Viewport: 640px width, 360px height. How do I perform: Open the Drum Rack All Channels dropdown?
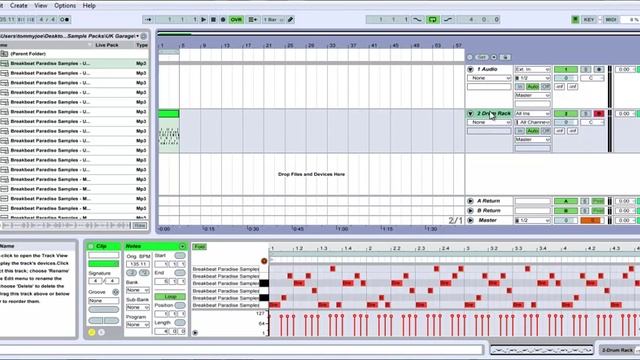tap(533, 122)
